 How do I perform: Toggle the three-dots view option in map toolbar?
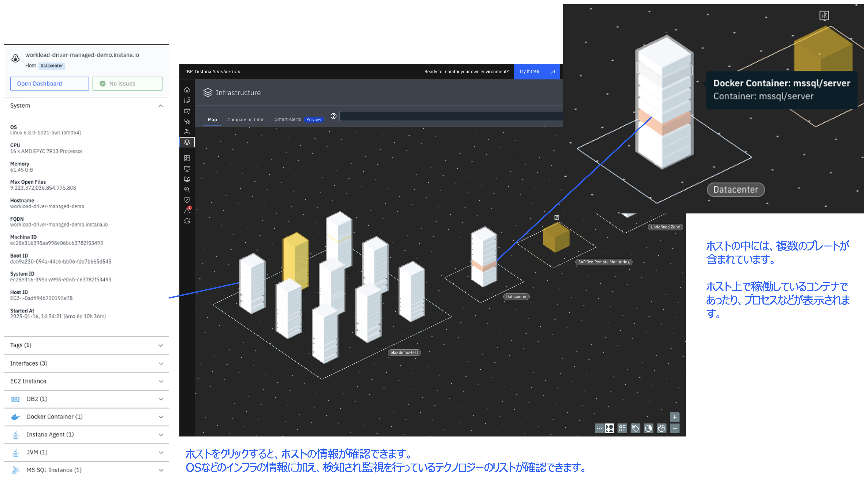[599, 428]
